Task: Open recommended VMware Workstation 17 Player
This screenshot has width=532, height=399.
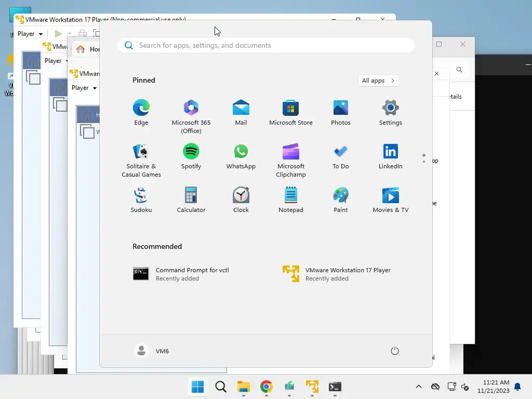Action: pos(337,274)
